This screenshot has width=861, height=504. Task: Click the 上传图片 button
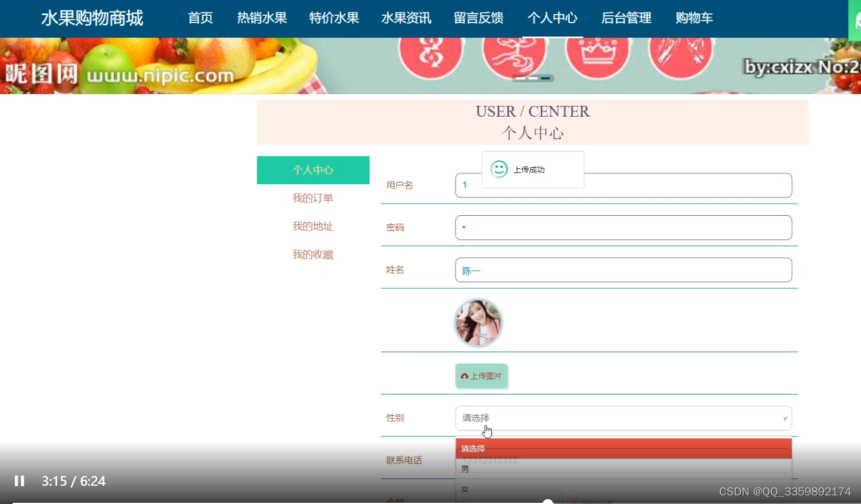pyautogui.click(x=482, y=376)
